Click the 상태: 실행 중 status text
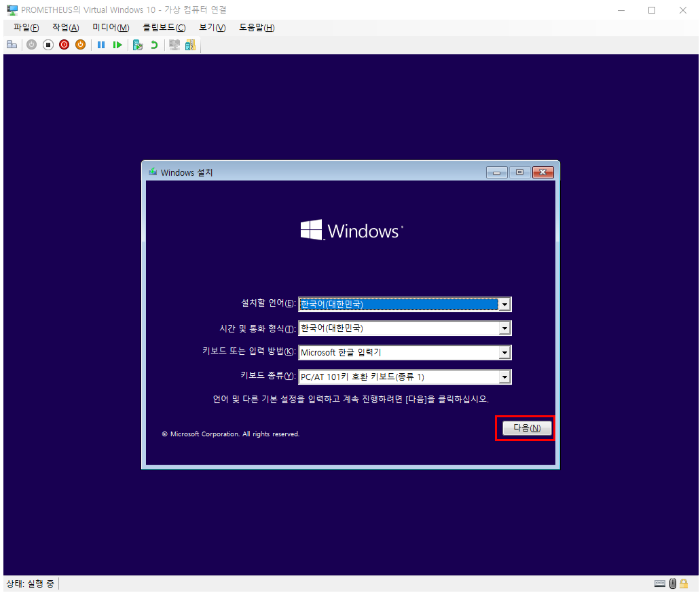The width and height of the screenshot is (700, 593). (31, 584)
